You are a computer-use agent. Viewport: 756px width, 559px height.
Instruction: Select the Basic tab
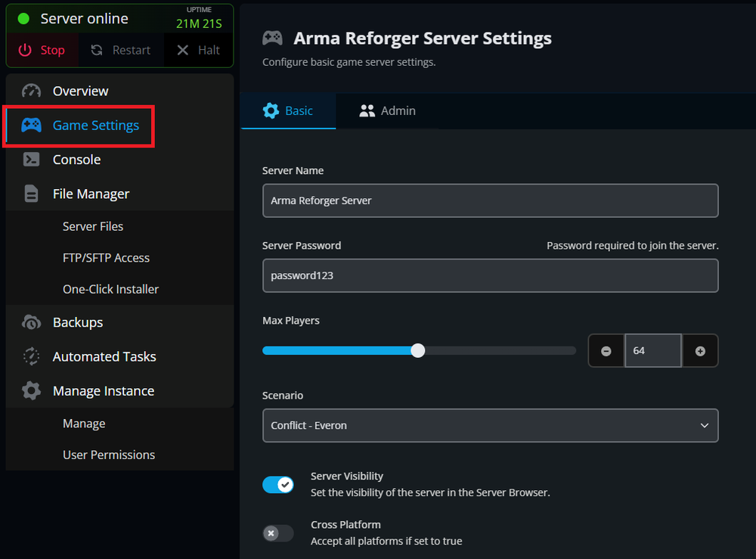pyautogui.click(x=288, y=111)
